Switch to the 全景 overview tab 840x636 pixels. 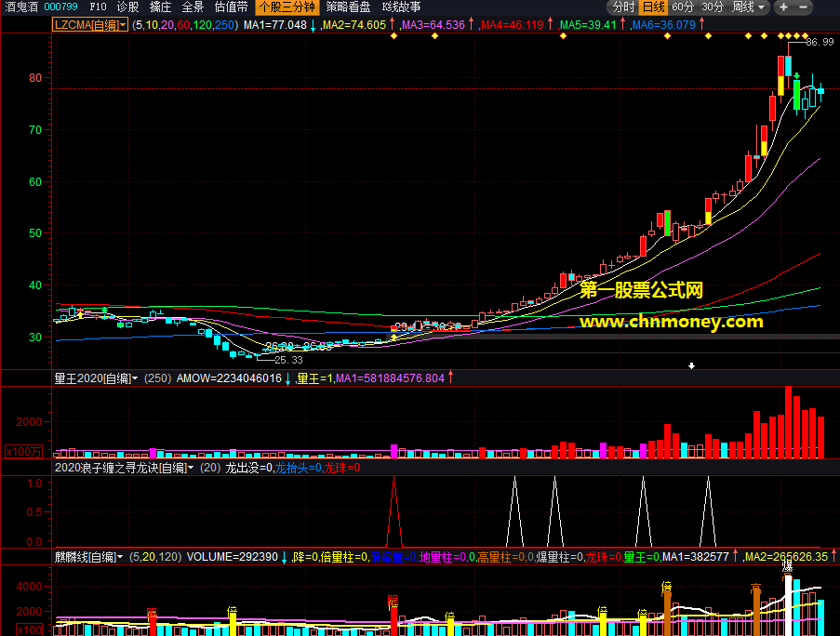193,7
